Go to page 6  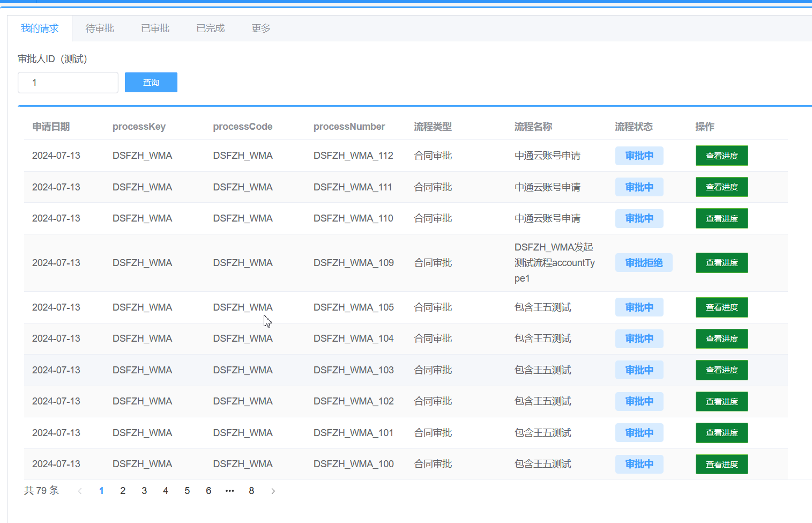point(208,491)
